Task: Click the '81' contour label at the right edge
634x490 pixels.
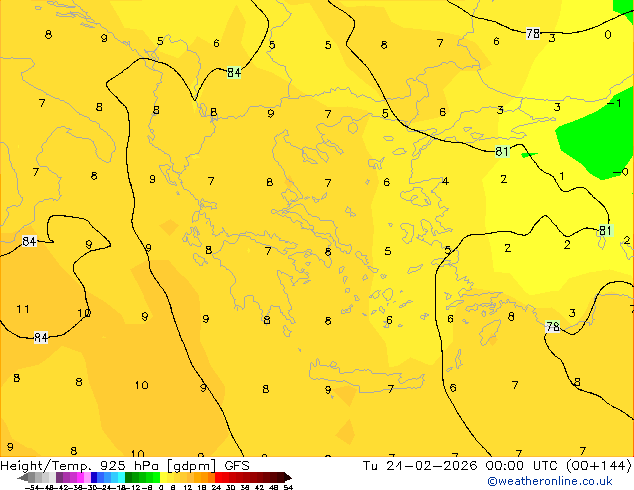Action: pos(605,230)
